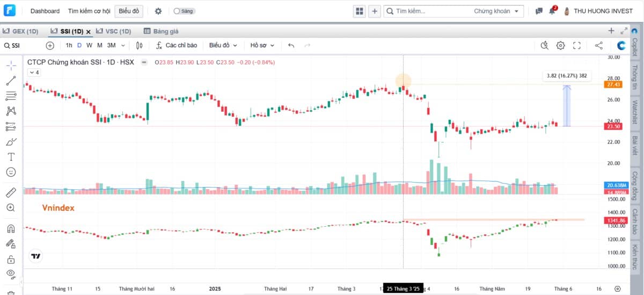The image size is (644, 295).
Task: Switch to the VSC (1D) tab
Action: pos(114,31)
